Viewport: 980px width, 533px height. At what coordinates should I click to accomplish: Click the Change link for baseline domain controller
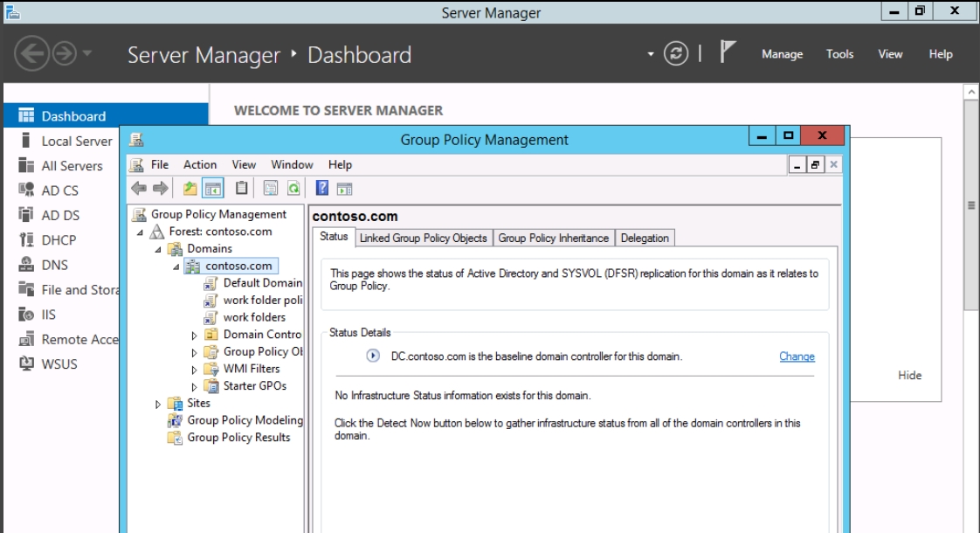[797, 356]
